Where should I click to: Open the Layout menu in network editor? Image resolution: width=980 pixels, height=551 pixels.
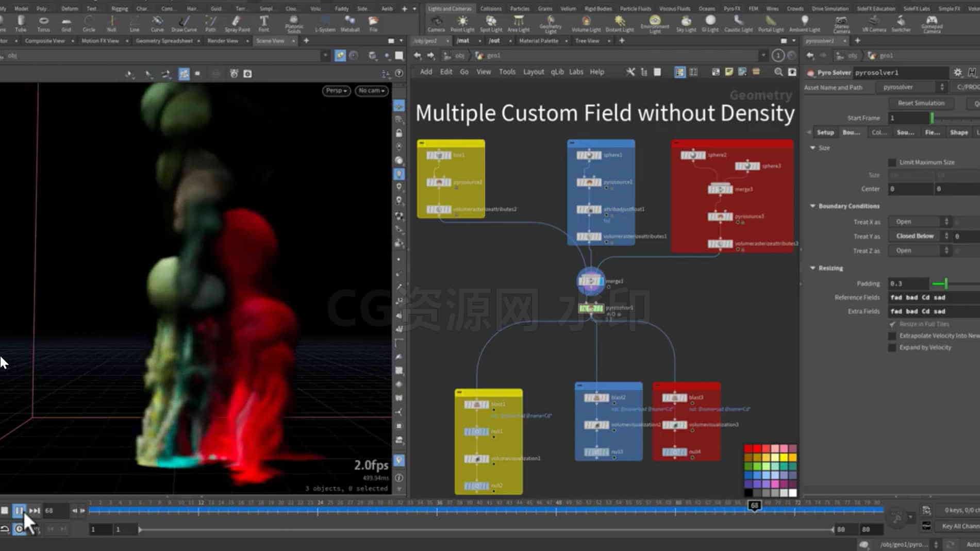coord(533,72)
